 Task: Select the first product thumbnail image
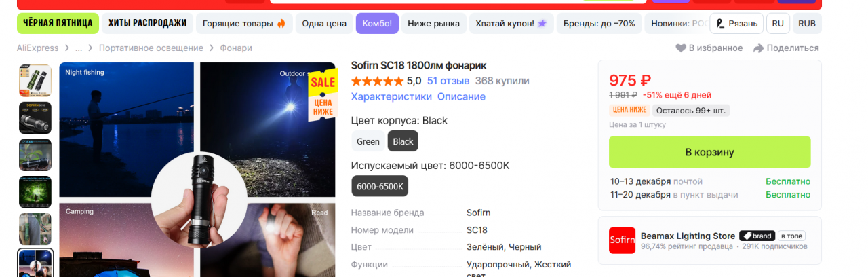(35, 81)
